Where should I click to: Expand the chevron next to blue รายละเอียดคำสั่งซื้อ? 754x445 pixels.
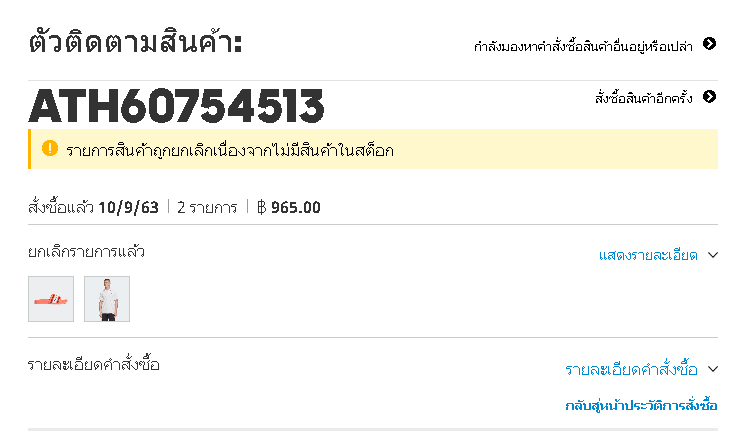[712, 369]
